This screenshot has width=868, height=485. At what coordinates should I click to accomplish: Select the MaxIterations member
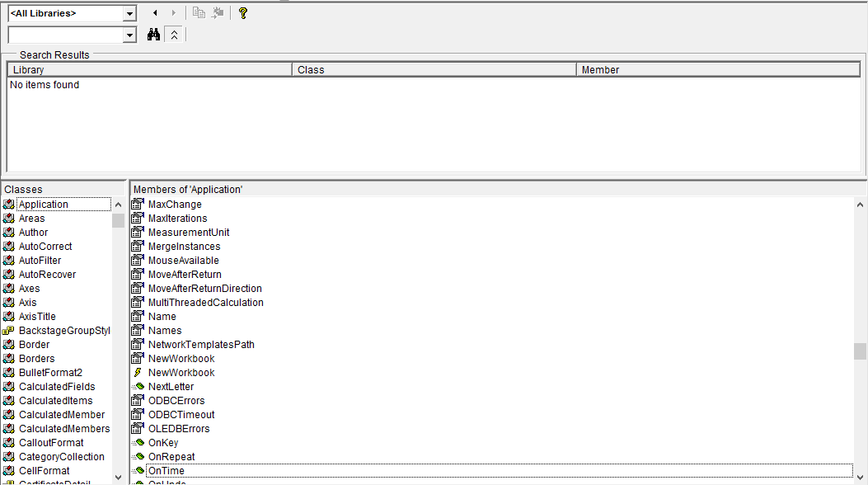pyautogui.click(x=178, y=218)
